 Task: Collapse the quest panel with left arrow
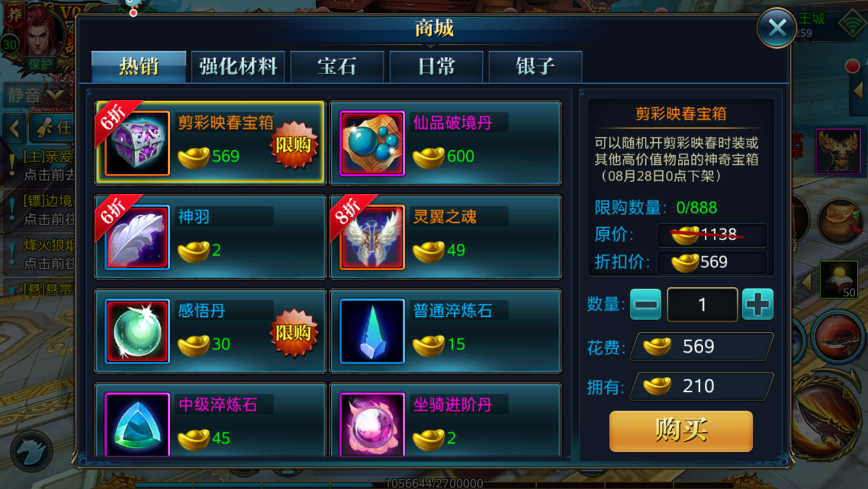(15, 128)
